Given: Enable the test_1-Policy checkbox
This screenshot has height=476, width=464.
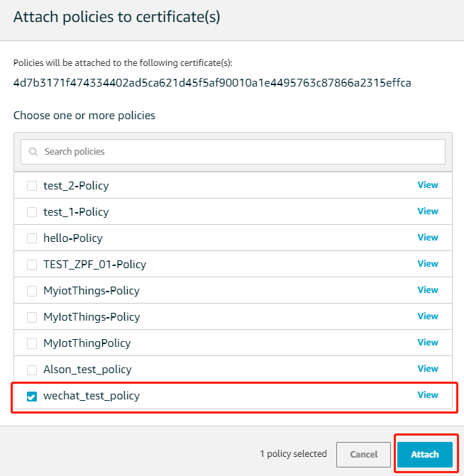Looking at the screenshot, I should 32,212.
